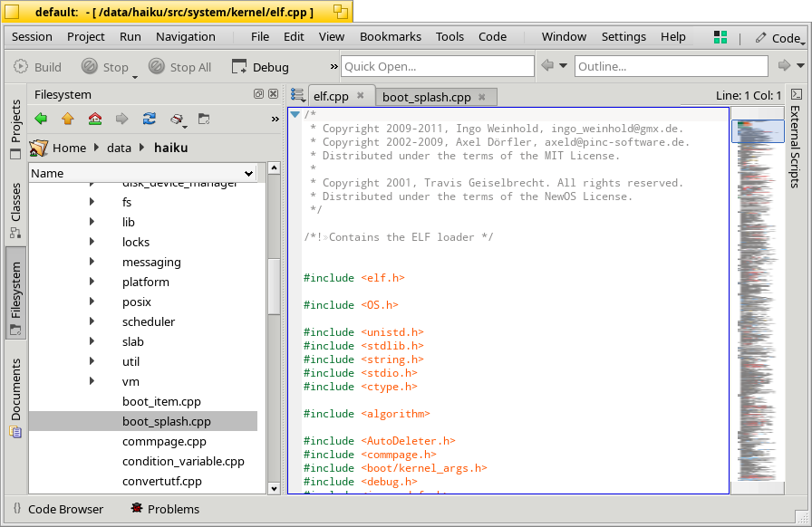812x527 pixels.
Task: Go up one folder with orange arrow icon
Action: click(68, 119)
